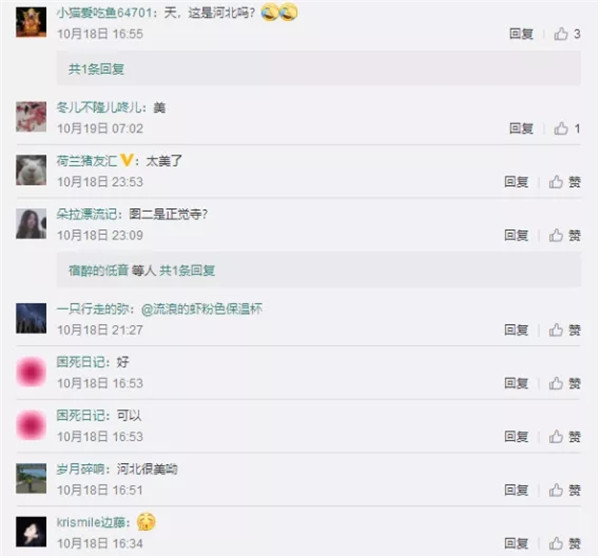Viewport: 600px width, 558px height.
Task: Reply to 困死日记's comment saying 可以
Action: pyautogui.click(x=516, y=436)
